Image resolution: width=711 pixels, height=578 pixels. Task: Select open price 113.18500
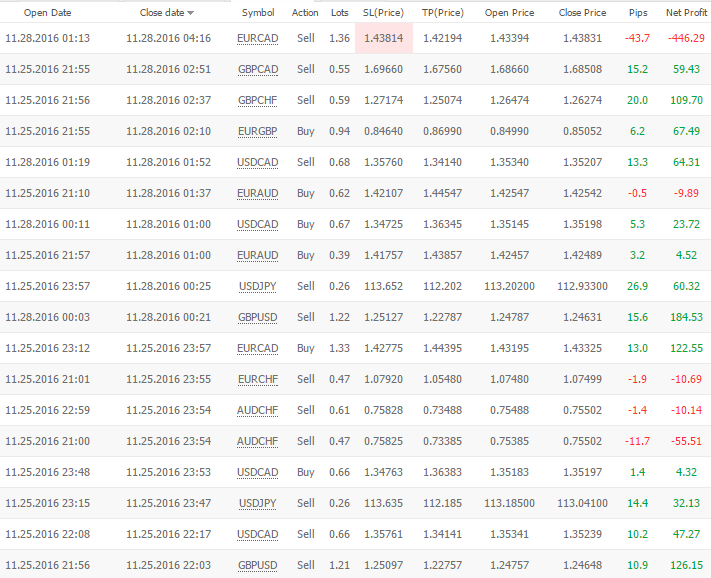[x=509, y=503]
